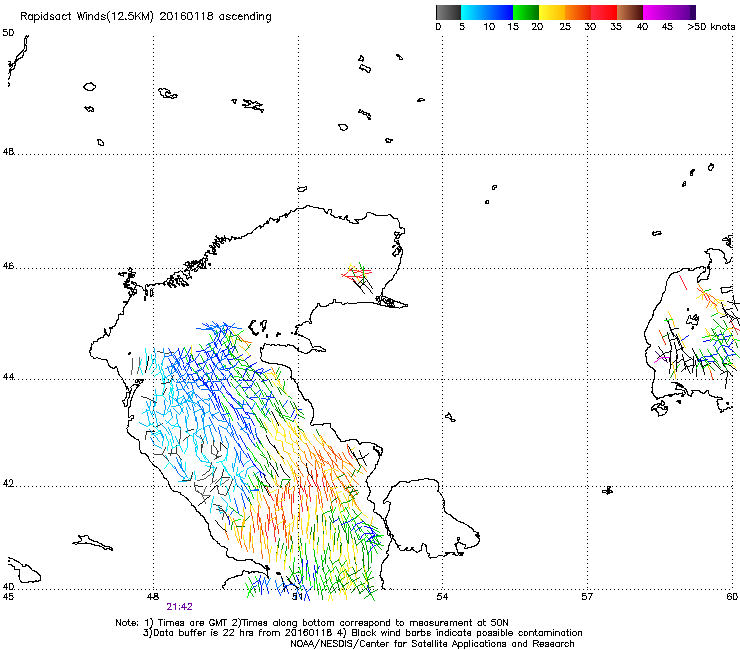Click the note line starting "3)Data buffer is 22 hrs"
The image size is (740, 650).
point(362,633)
